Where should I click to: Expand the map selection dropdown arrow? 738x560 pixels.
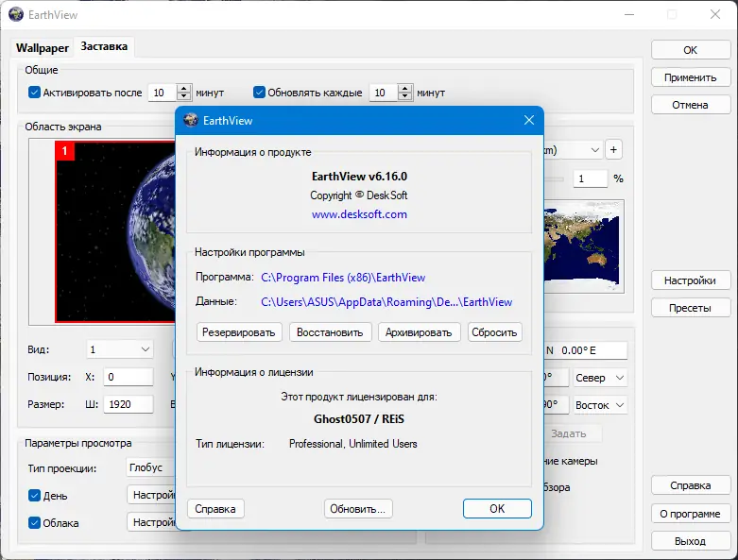click(595, 150)
